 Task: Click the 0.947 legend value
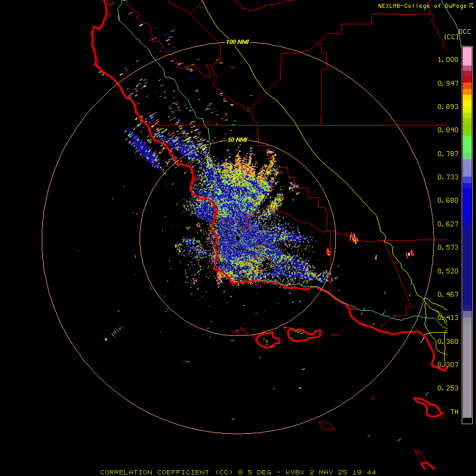point(448,83)
